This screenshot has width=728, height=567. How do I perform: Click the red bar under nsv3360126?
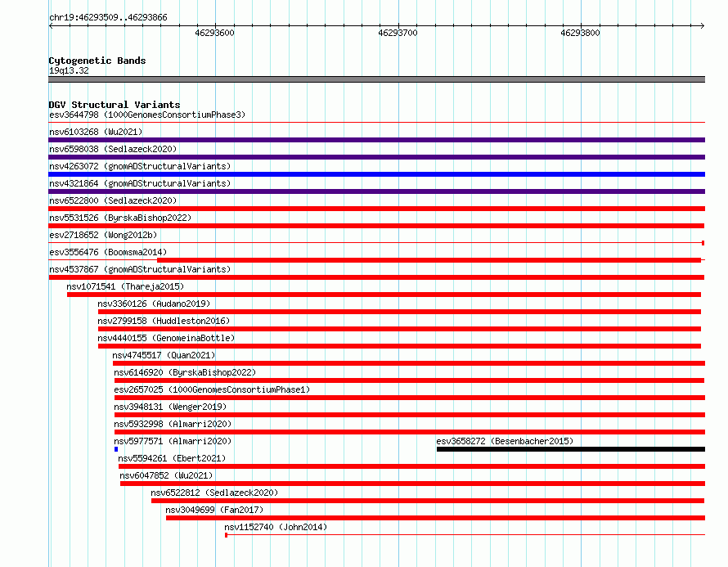[x=399, y=312]
